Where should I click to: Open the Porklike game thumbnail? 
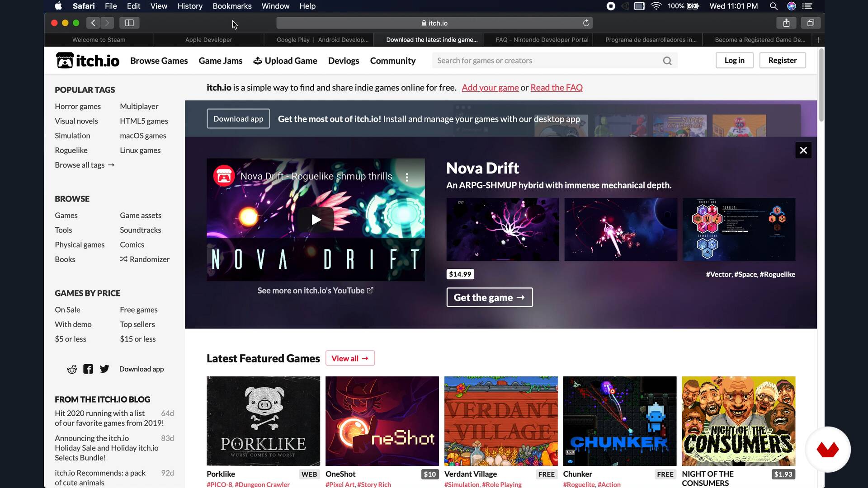click(x=263, y=421)
